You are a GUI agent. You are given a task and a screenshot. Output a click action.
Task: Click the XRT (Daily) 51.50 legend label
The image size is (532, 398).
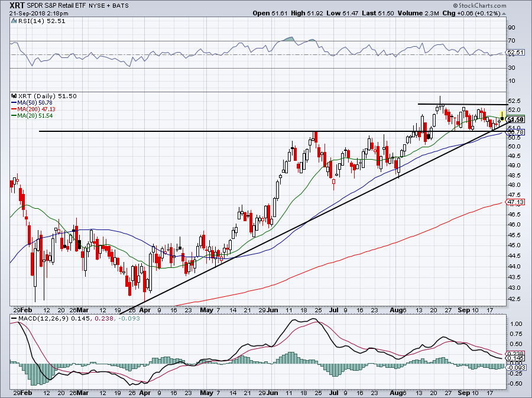coord(47,96)
